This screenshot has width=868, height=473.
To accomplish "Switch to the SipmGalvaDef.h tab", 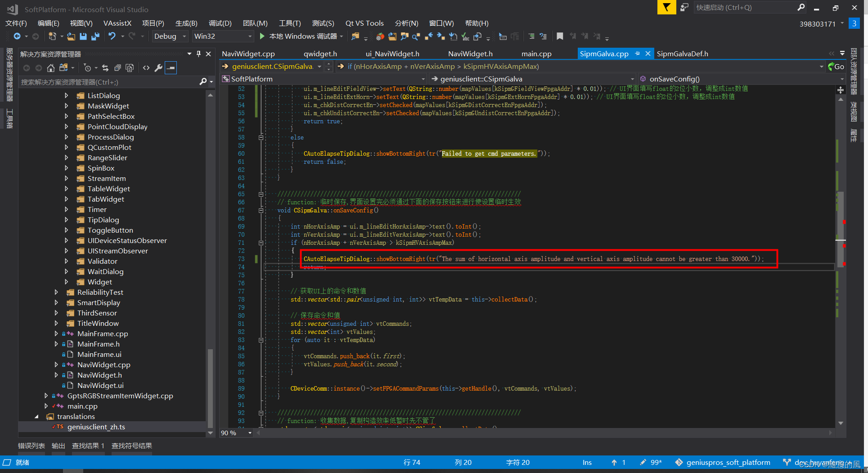I will pyautogui.click(x=682, y=54).
